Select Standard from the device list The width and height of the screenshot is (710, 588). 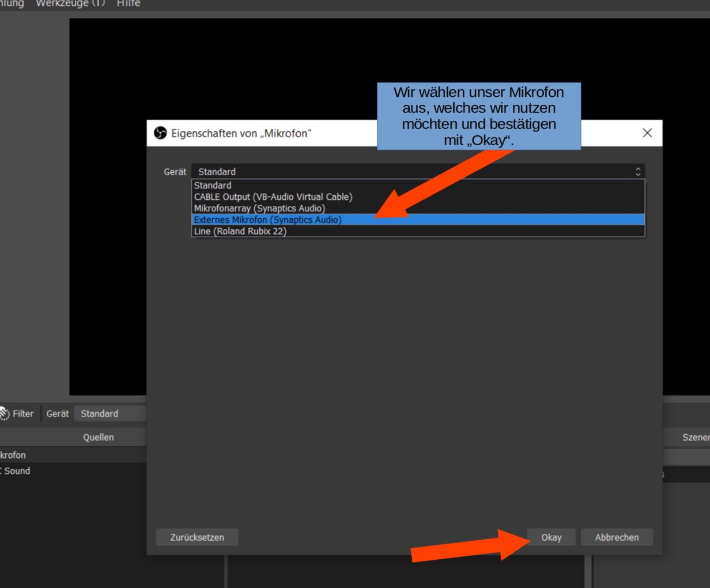coord(213,185)
